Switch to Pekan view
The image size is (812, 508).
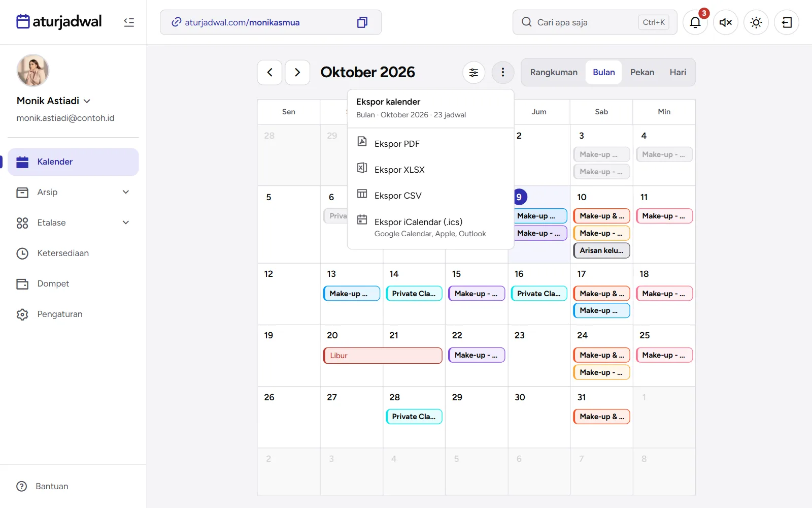pyautogui.click(x=642, y=72)
